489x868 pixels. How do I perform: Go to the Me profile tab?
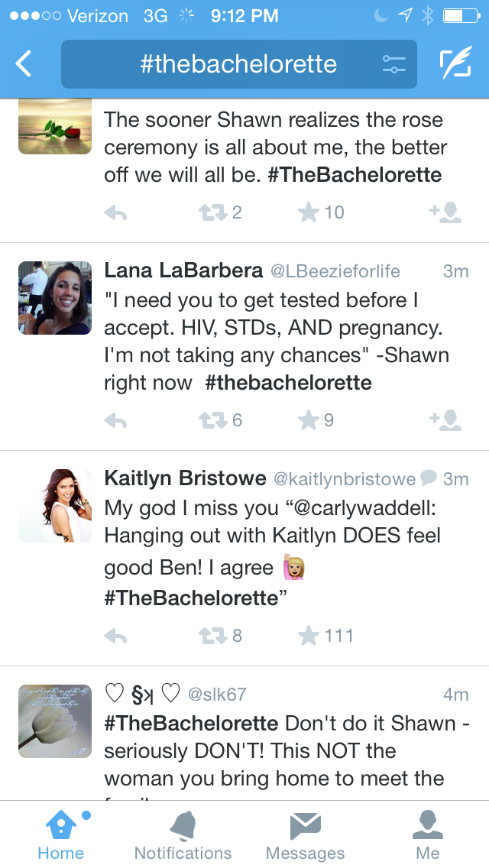(428, 834)
